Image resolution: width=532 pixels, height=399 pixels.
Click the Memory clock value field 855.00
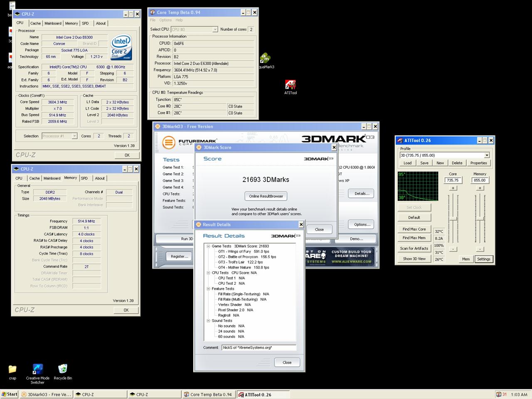(480, 180)
